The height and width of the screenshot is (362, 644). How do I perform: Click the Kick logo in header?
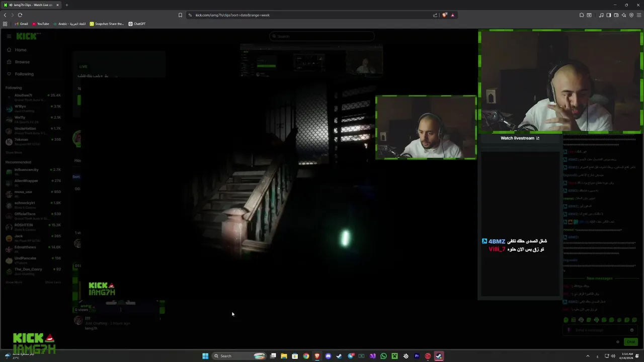[x=27, y=36]
